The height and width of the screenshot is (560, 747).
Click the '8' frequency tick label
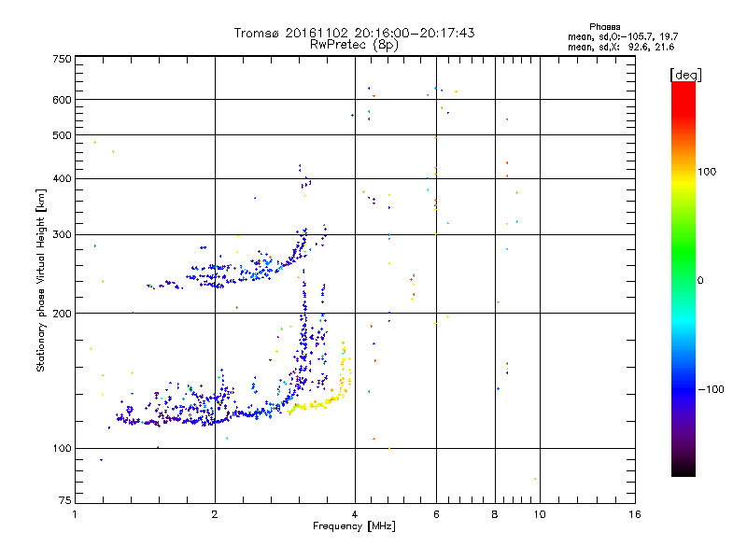coord(495,514)
